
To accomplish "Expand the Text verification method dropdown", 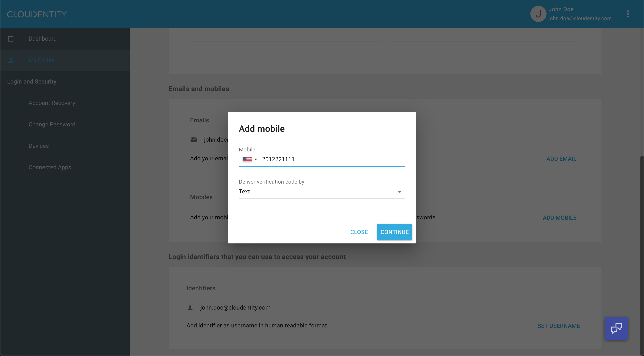I will [x=399, y=192].
